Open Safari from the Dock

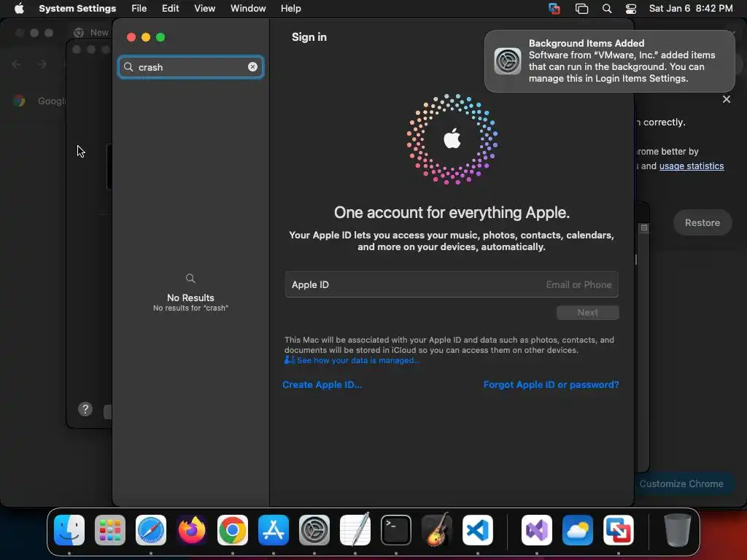[151, 529]
